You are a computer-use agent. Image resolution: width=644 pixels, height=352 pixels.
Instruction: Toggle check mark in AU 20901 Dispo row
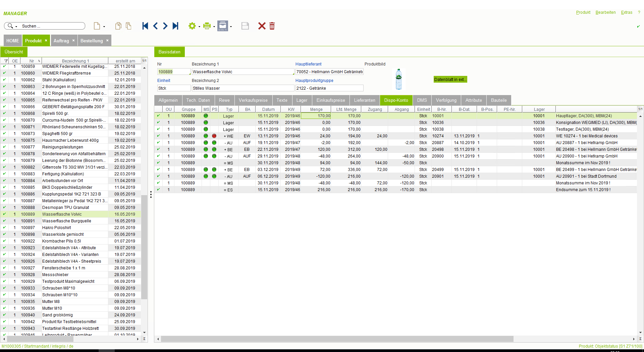pos(158,176)
